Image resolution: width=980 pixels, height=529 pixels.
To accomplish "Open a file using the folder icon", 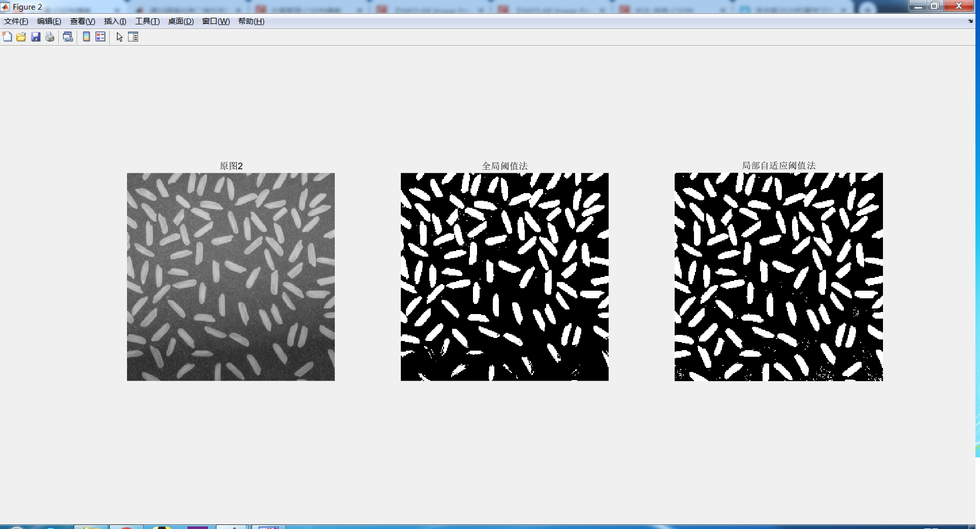I will (x=21, y=37).
